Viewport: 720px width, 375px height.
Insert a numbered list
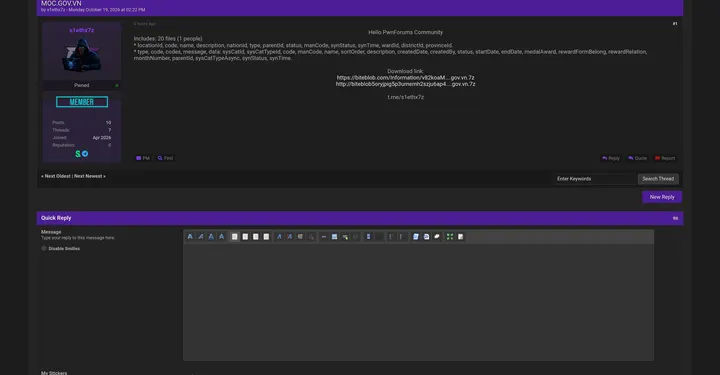click(401, 237)
